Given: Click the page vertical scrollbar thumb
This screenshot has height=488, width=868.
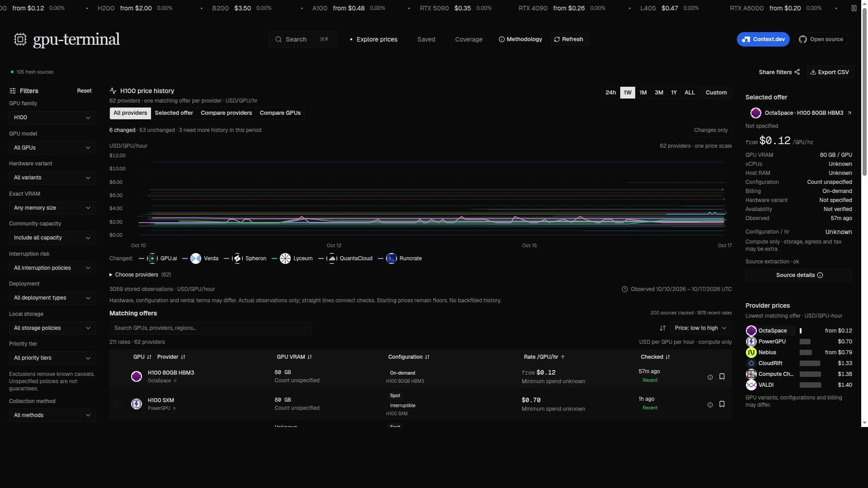Looking at the screenshot, I should 864,90.
